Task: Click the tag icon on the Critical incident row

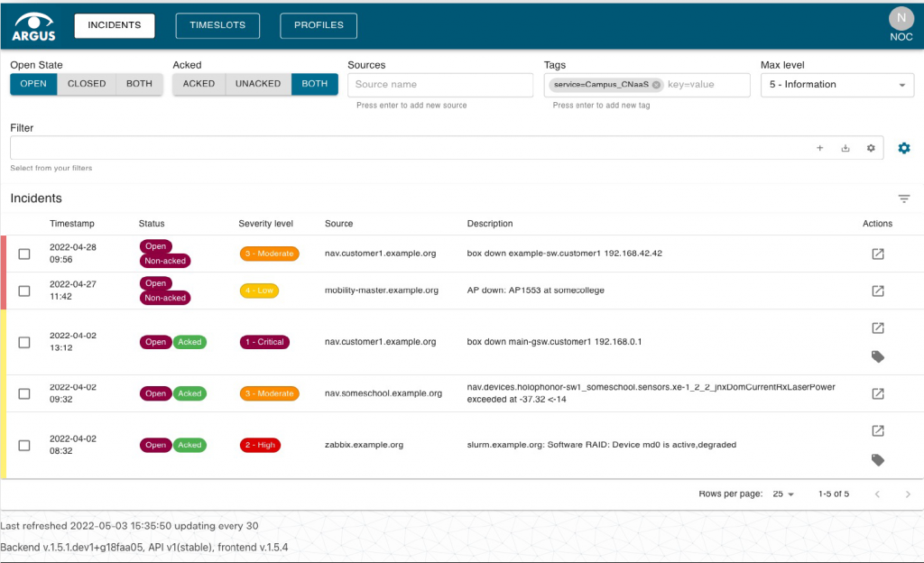Action: 877,357
